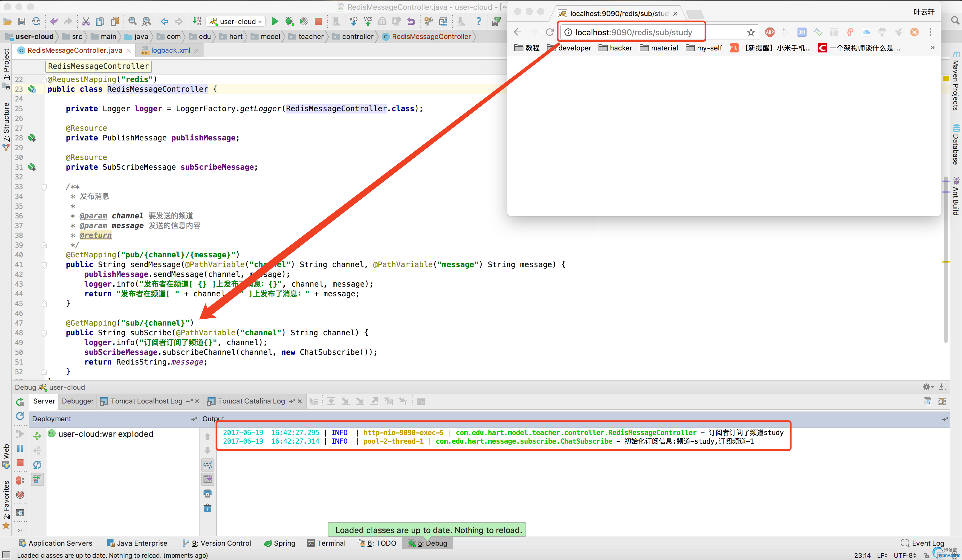Select the Server tab
This screenshot has width=962, height=560.
44,401
